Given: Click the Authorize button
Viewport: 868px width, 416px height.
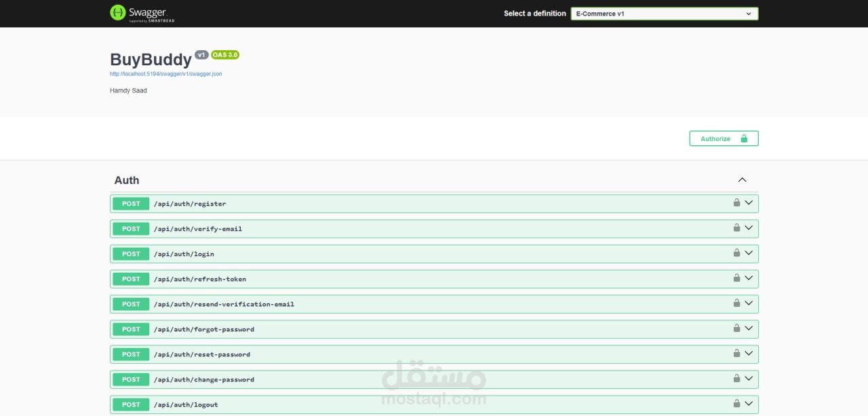Looking at the screenshot, I should pos(724,138).
